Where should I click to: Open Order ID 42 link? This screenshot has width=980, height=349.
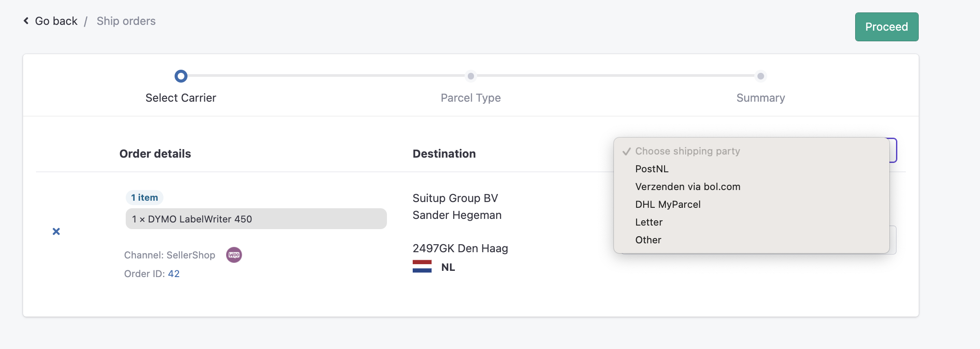174,274
